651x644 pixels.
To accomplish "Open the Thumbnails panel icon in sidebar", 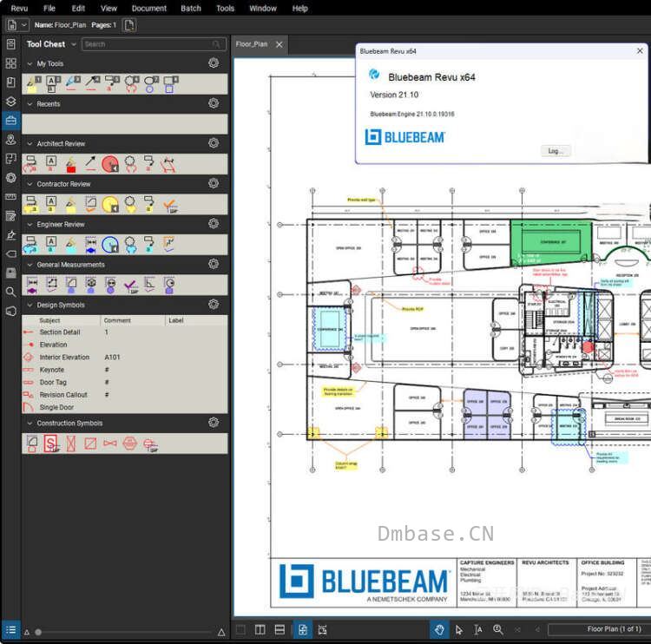I will coord(10,63).
